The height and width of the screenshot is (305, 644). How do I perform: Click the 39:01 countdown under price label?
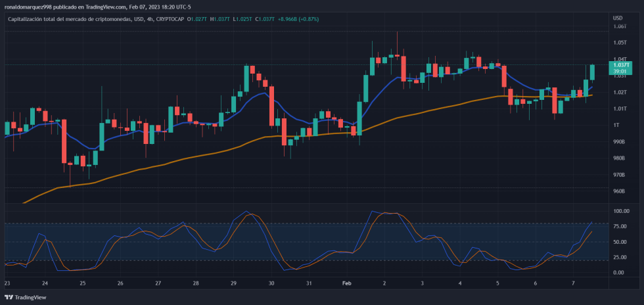coord(620,72)
